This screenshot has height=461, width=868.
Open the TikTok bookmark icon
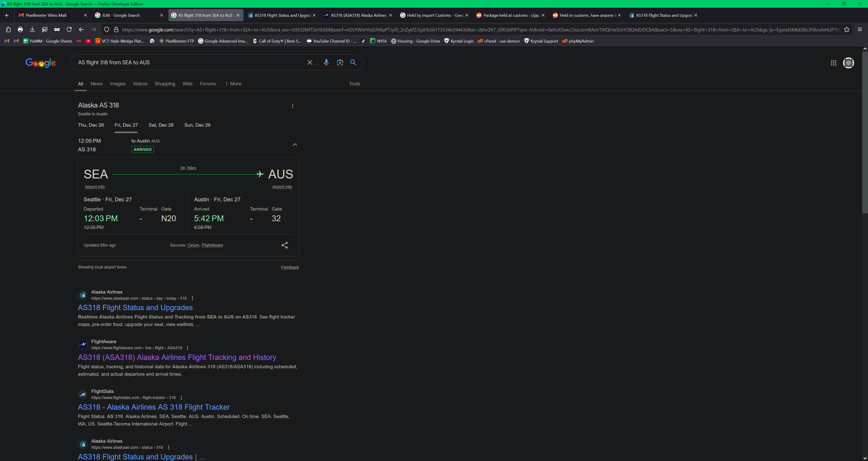coord(363,41)
